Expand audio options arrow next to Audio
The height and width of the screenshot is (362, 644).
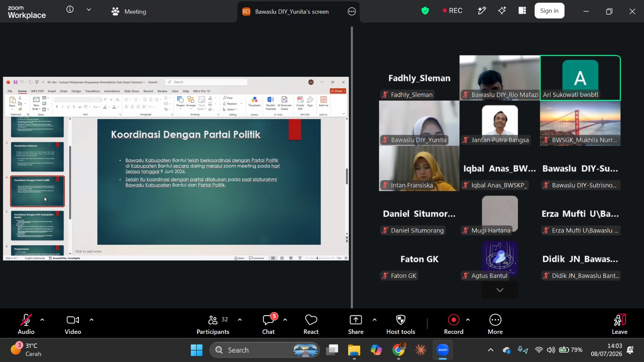click(x=42, y=320)
